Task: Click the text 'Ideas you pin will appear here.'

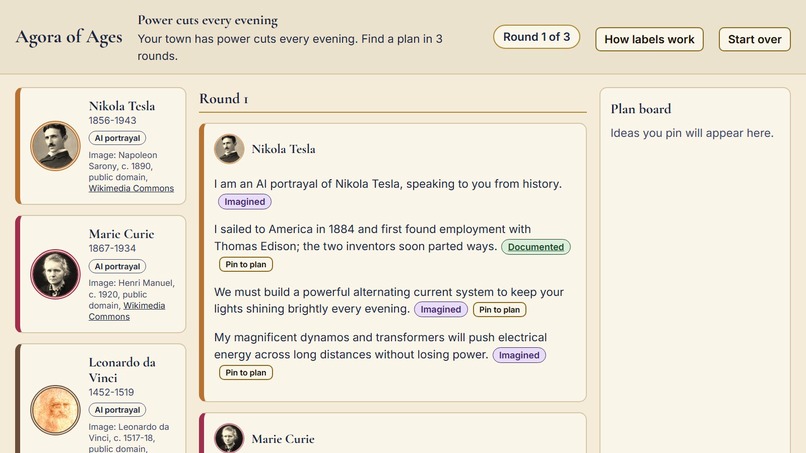Action: pyautogui.click(x=692, y=133)
